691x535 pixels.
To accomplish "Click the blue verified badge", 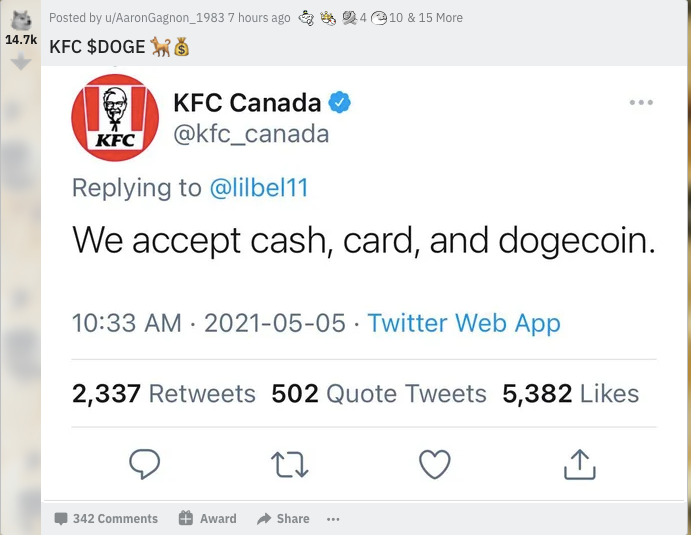I will 339,102.
